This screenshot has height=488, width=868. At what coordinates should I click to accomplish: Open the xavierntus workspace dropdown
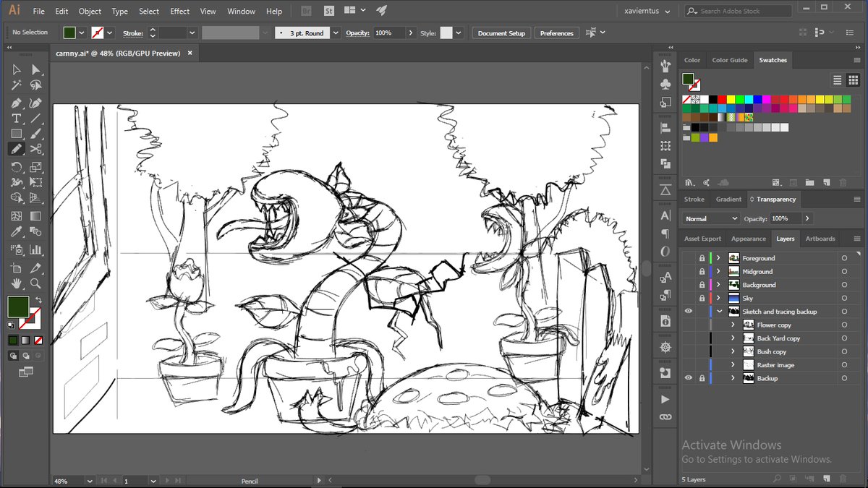point(647,11)
